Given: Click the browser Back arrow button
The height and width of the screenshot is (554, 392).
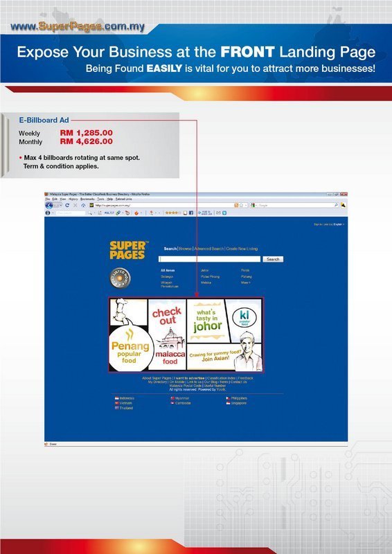Looking at the screenshot, I should click(49, 205).
